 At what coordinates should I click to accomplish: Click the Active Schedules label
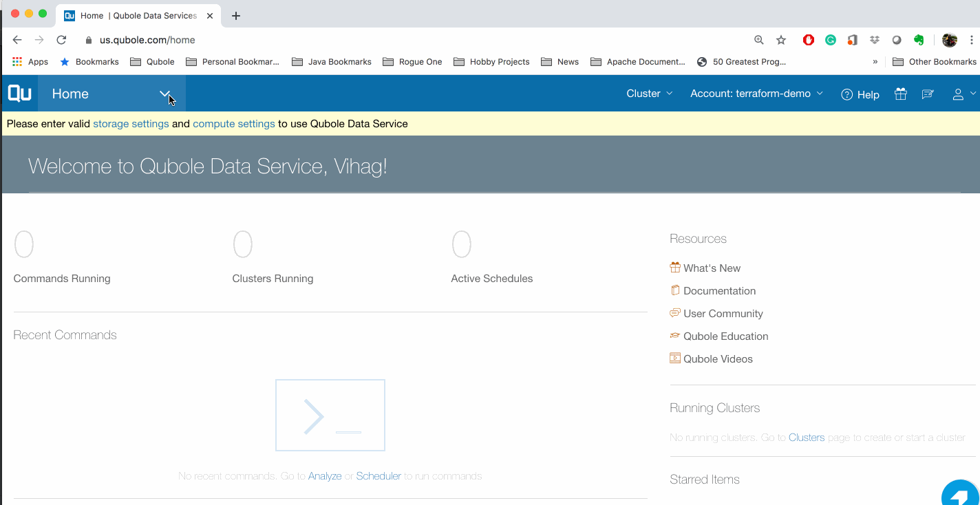click(x=492, y=279)
